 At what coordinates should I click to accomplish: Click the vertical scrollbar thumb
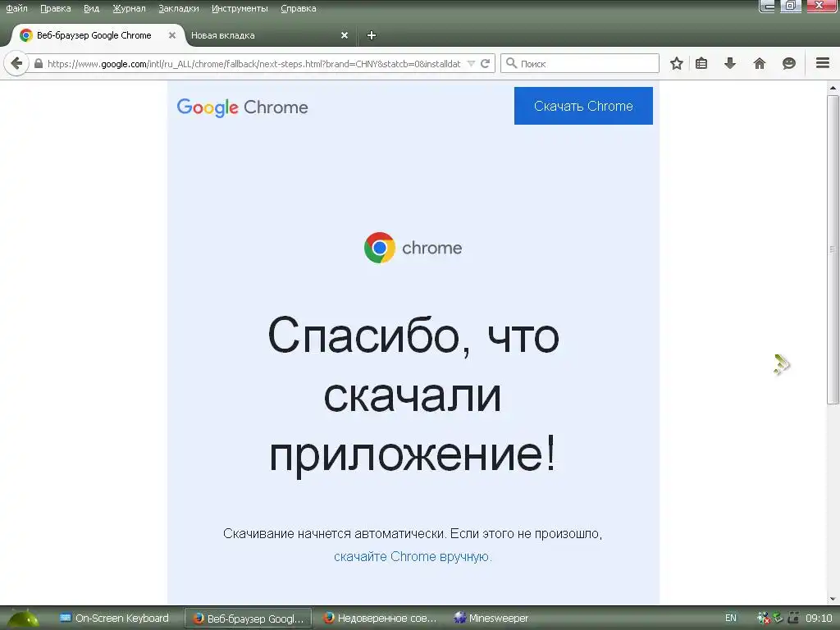[833, 249]
